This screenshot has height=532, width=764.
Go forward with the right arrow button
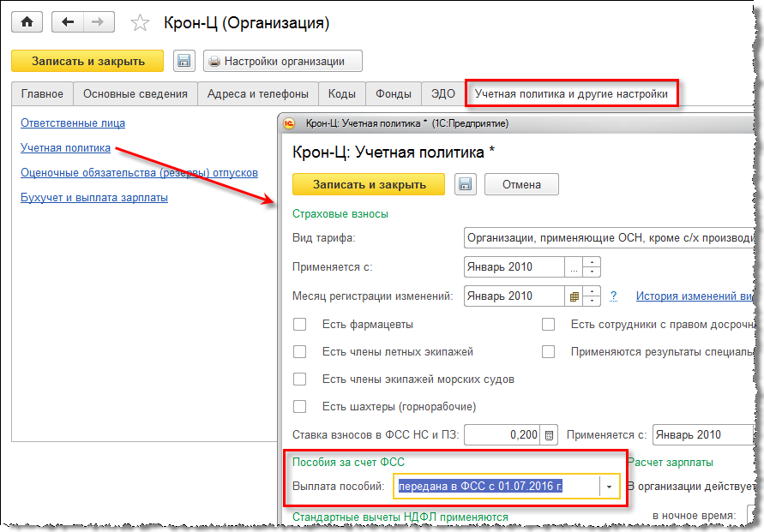pyautogui.click(x=99, y=22)
